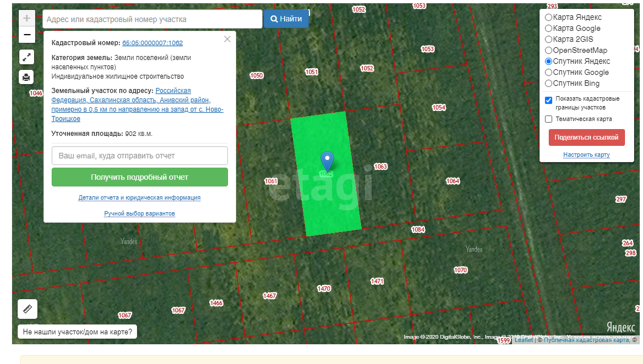Image resolution: width=643 pixels, height=364 pixels.
Task: Zoom out of the map
Action: click(27, 35)
